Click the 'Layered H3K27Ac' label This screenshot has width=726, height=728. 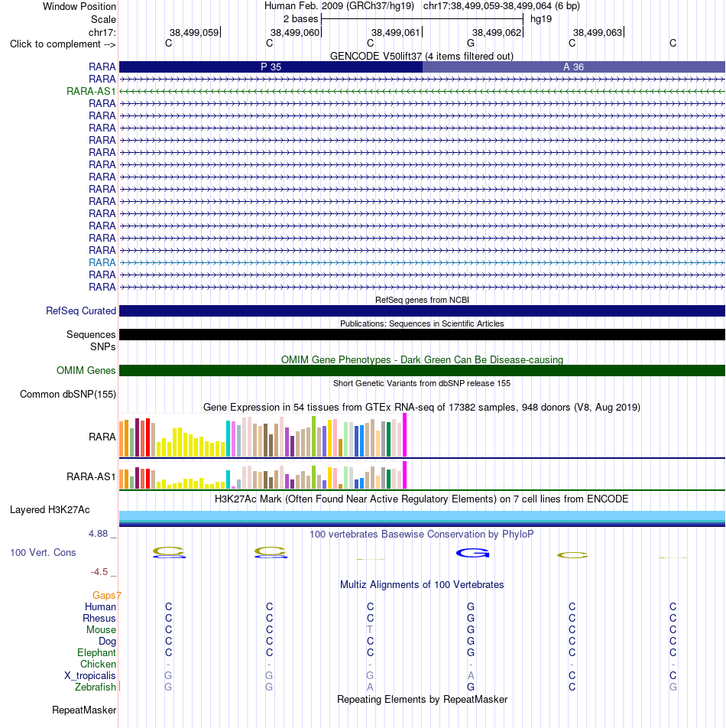click(50, 510)
